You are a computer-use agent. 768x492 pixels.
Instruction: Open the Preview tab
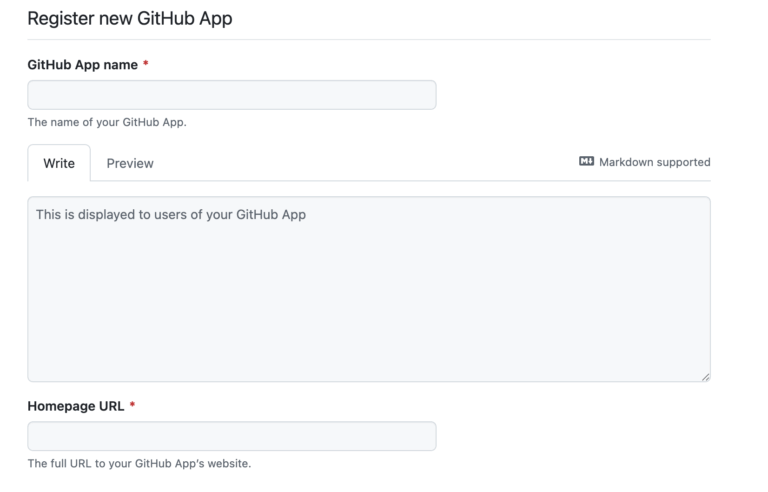[x=130, y=163]
